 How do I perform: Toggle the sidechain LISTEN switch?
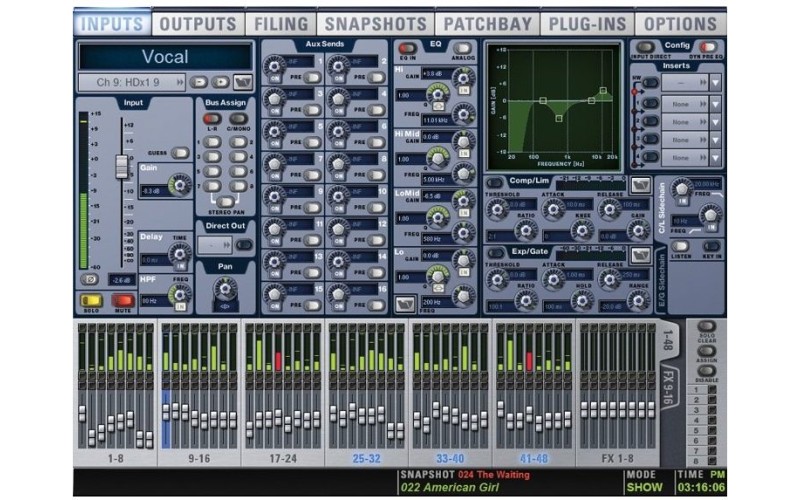pyautogui.click(x=681, y=247)
